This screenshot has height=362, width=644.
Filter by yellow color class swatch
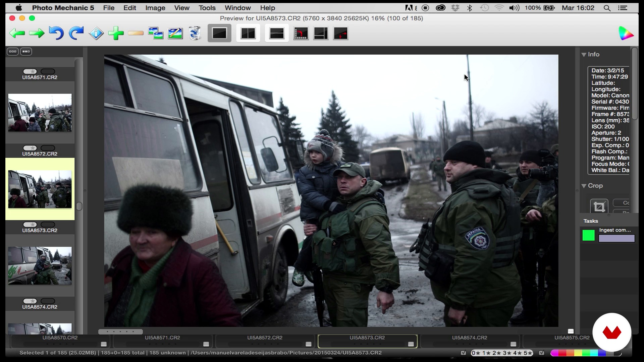(578, 353)
